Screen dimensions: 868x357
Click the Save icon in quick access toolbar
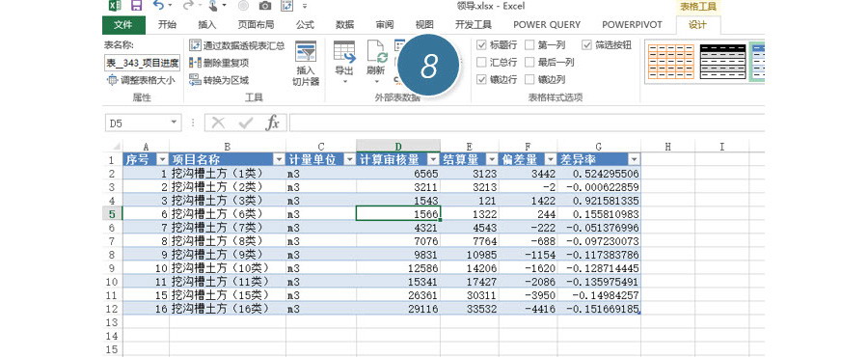click(x=136, y=6)
